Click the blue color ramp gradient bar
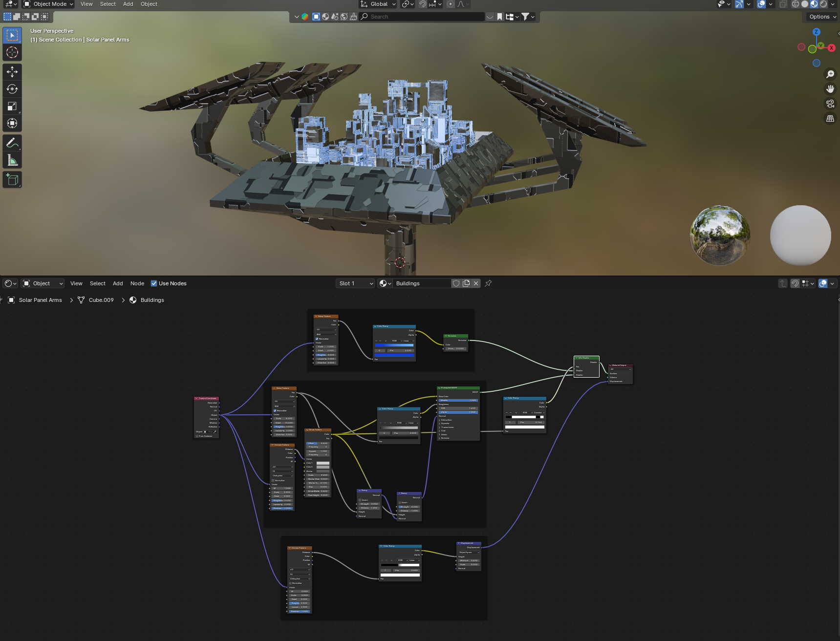 [394, 345]
